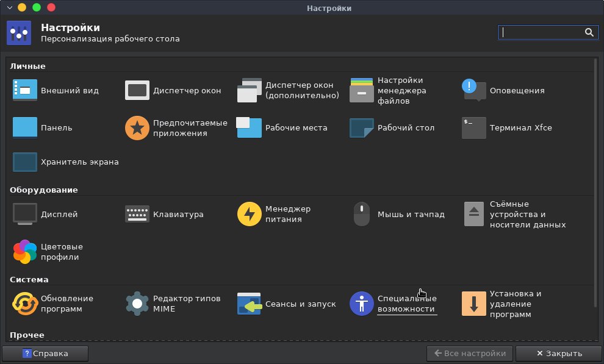Click the Настройки mixer logo icon

[19, 33]
